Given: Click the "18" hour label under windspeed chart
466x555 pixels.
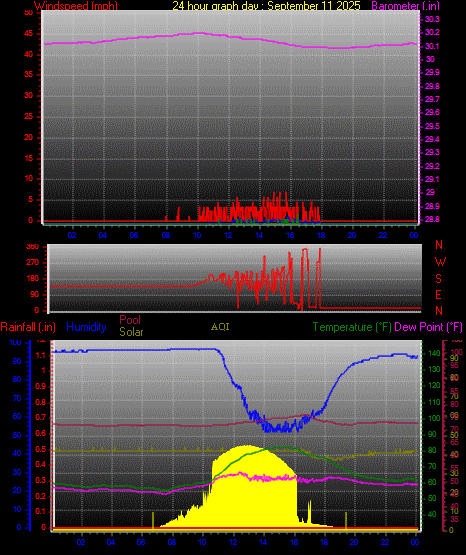Looking at the screenshot, I should 321,235.
